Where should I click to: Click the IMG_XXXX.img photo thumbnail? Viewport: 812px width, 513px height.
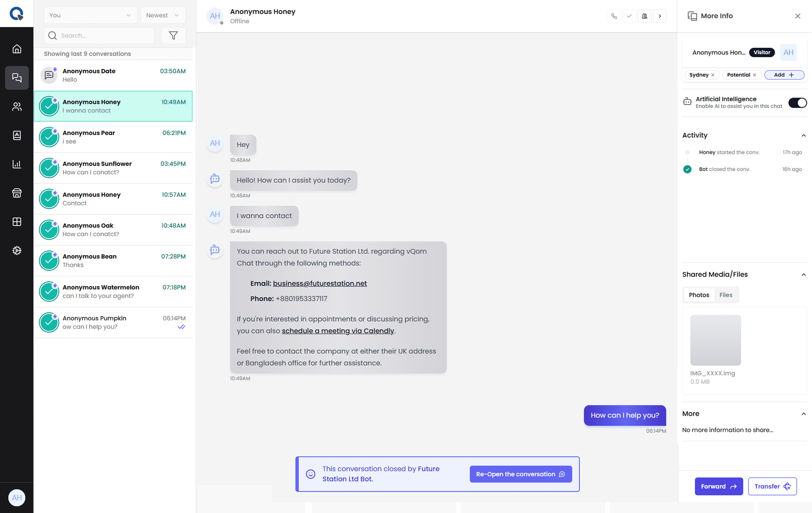pyautogui.click(x=715, y=340)
